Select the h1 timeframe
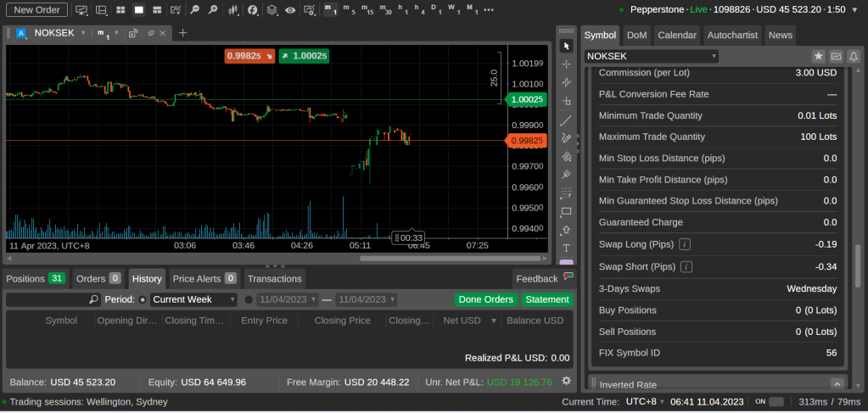 404,9
